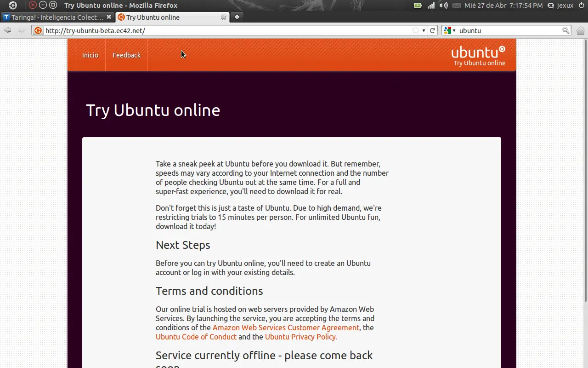Open the volume indicator in top panel
588x368 pixels.
pyautogui.click(x=443, y=6)
